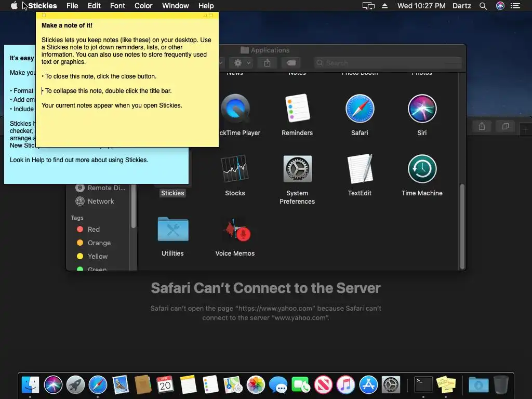This screenshot has width=532, height=399.
Task: Open Reminders list icon in Dock
Action: [210, 385]
